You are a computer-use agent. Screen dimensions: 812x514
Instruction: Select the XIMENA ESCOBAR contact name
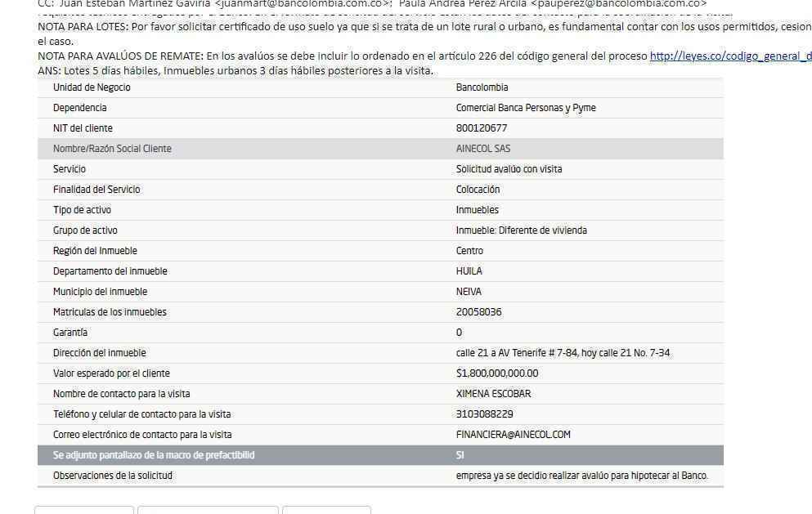click(x=493, y=394)
